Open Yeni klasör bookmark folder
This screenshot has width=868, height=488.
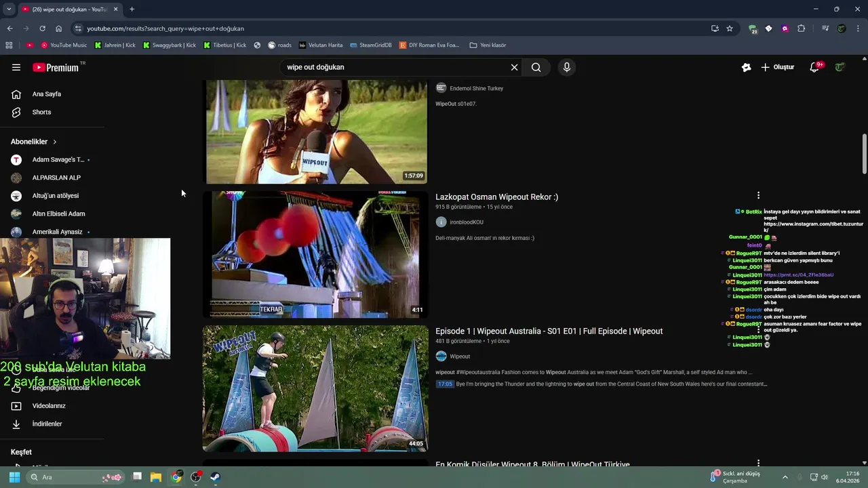tap(488, 45)
